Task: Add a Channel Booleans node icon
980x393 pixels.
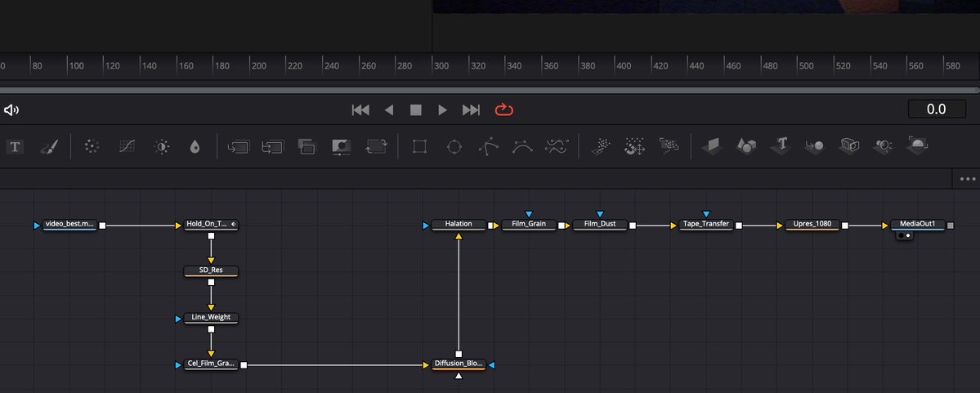Action: tap(272, 147)
